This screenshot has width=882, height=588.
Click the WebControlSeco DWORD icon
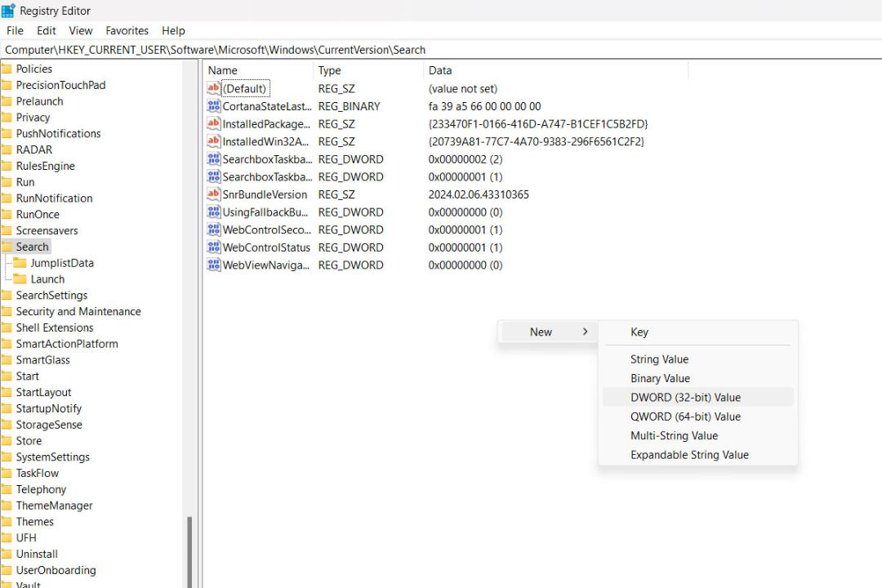point(214,229)
